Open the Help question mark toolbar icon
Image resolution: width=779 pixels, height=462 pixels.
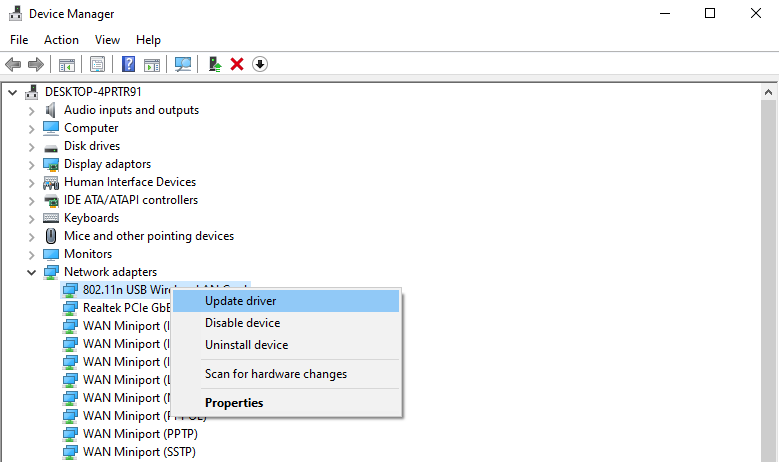tap(128, 64)
